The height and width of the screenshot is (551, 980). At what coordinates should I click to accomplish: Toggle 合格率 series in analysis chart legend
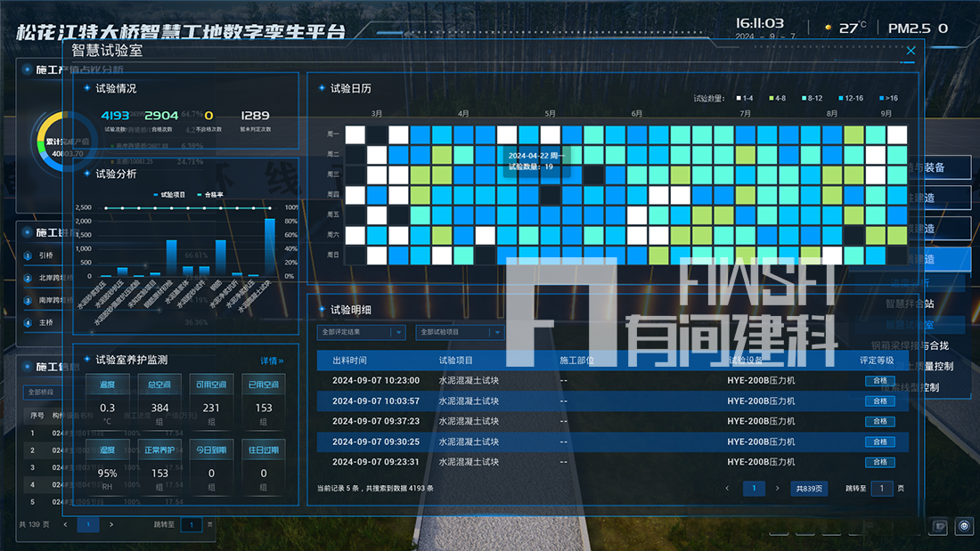[x=210, y=195]
